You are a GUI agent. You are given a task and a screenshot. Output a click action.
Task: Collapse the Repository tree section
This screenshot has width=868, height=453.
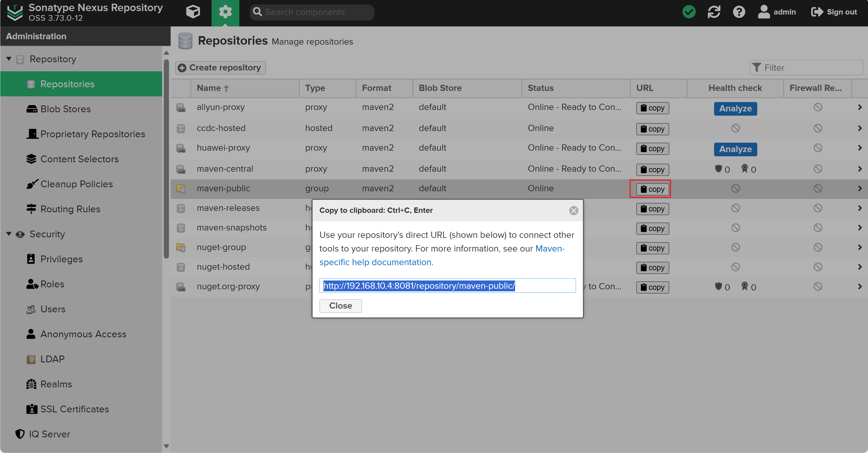[x=9, y=59]
